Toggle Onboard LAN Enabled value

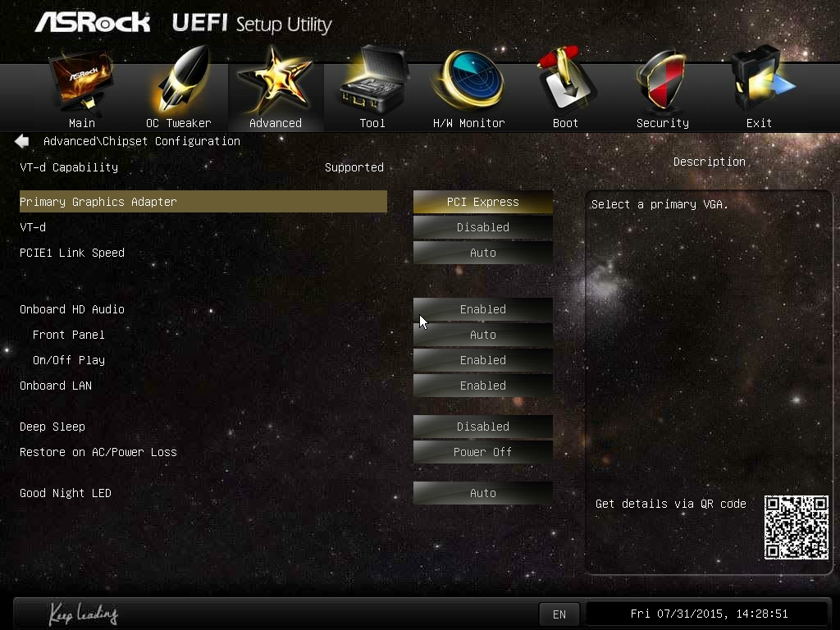pyautogui.click(x=482, y=386)
